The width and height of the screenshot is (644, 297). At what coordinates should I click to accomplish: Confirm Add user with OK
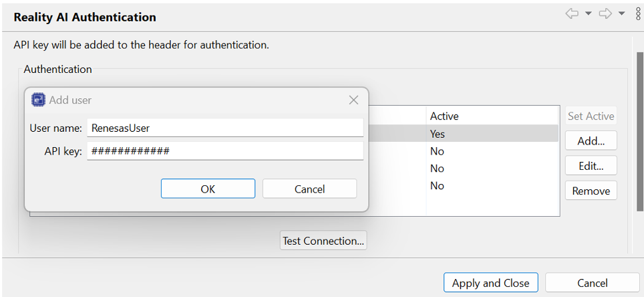(208, 189)
